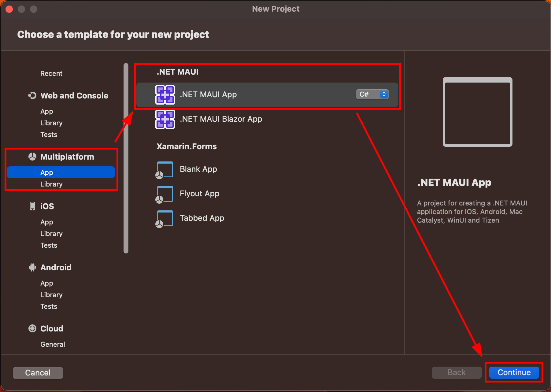Open the C# language dropdown

click(372, 94)
